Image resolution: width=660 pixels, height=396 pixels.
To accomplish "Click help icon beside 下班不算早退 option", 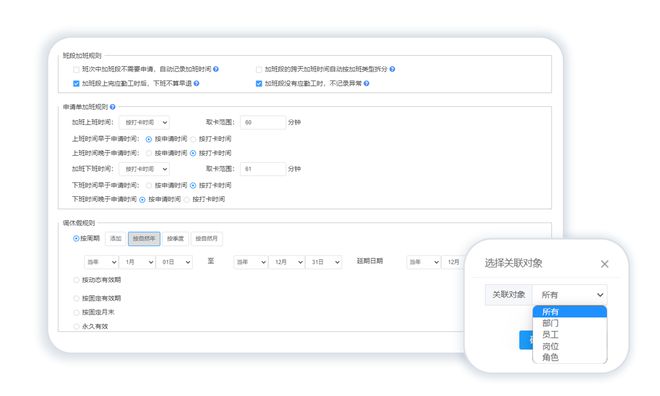I will coord(197,83).
